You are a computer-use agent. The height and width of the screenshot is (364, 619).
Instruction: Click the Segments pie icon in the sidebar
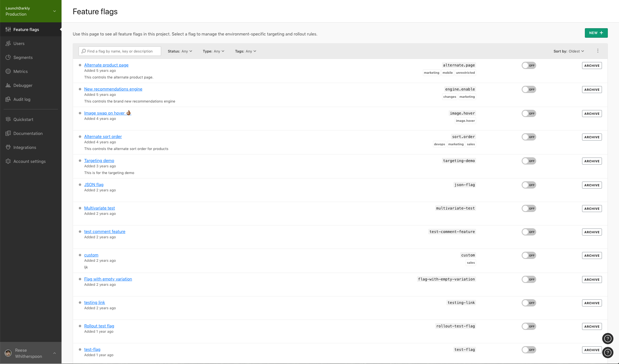click(8, 57)
